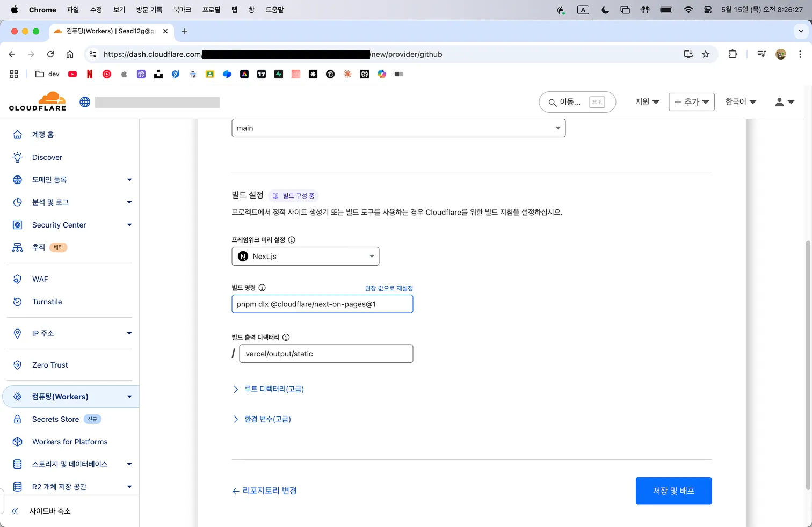Bookmark this page with star icon
Image resolution: width=812 pixels, height=527 pixels.
click(x=706, y=54)
